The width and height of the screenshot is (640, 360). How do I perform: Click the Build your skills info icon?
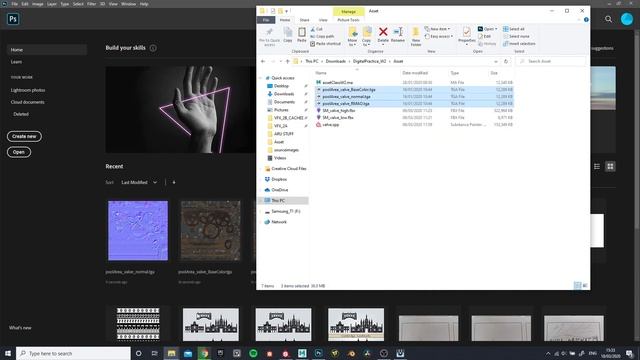click(153, 48)
